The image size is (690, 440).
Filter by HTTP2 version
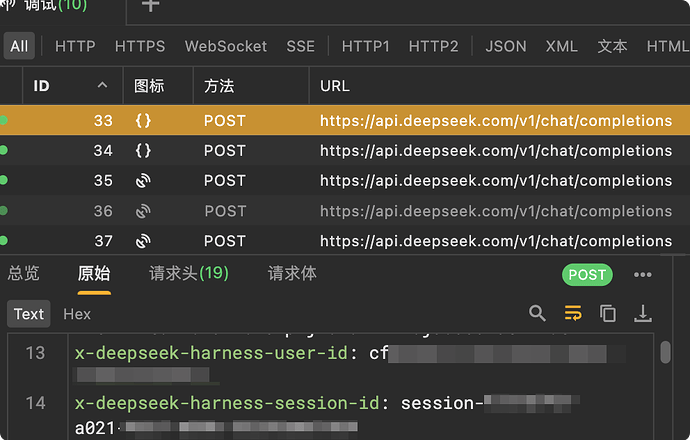point(433,46)
